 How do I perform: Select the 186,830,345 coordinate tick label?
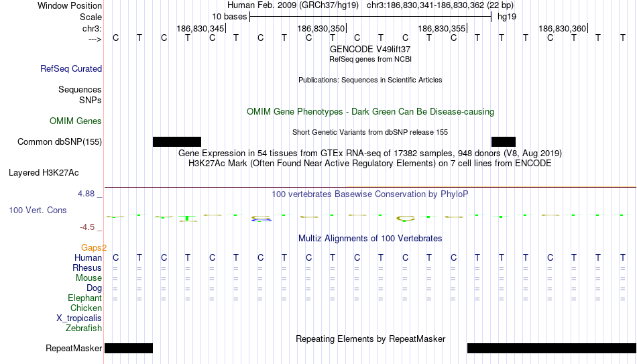pyautogui.click(x=200, y=28)
